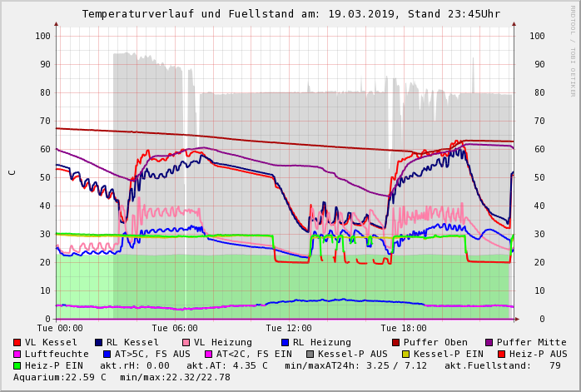This screenshot has height=392, width=581.
Task: Click the RL Kessel legend label
Action: (132, 342)
